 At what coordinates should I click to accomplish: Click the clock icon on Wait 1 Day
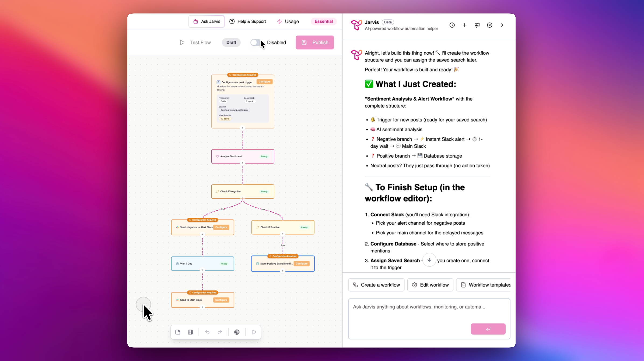(177, 264)
